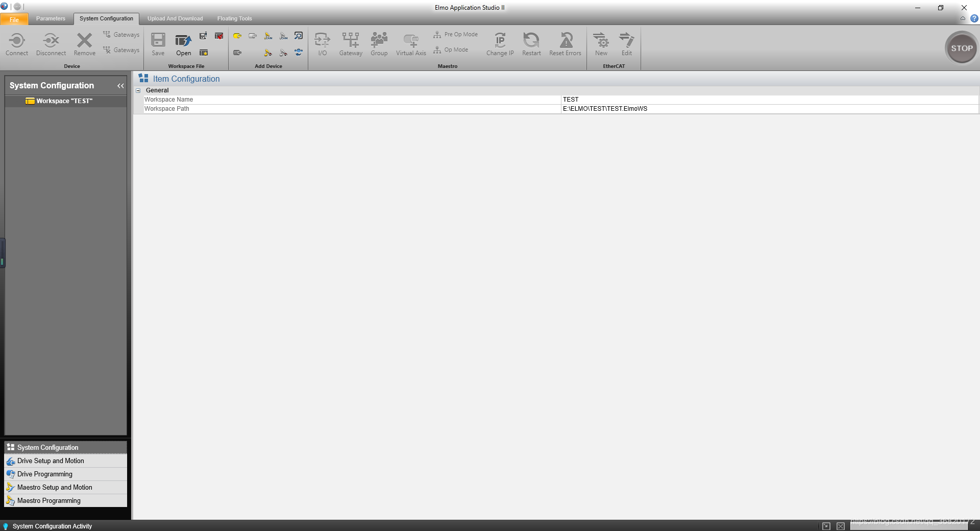Open Drive Setup and Motion

(65, 461)
